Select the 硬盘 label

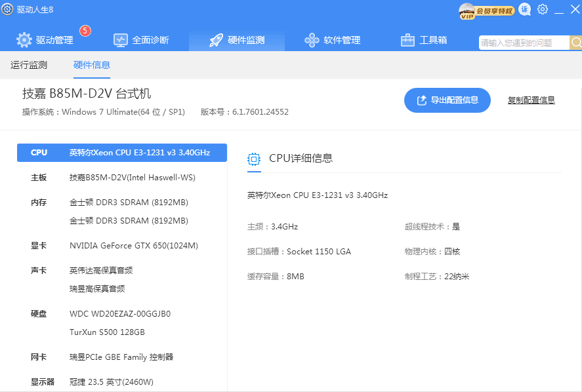(x=39, y=314)
